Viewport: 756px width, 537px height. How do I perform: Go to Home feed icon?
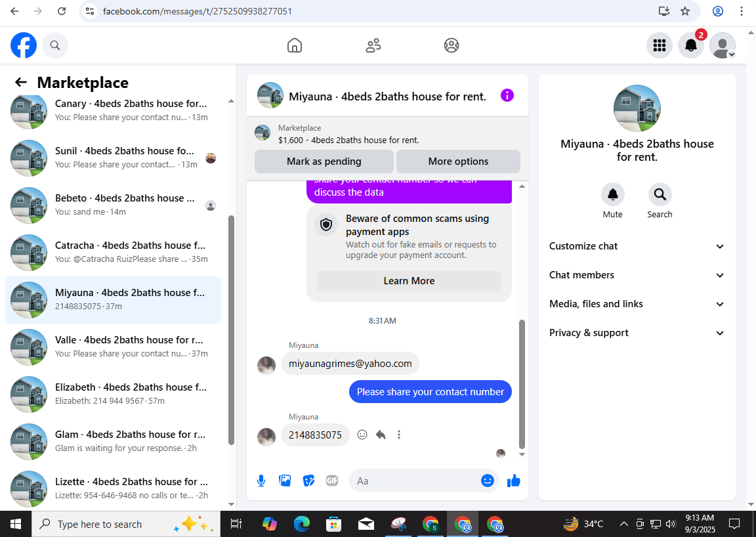tap(295, 45)
